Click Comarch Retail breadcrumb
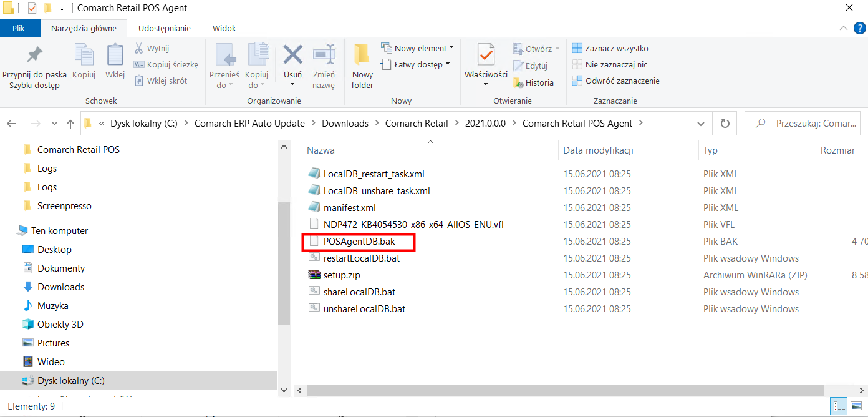 pos(417,124)
